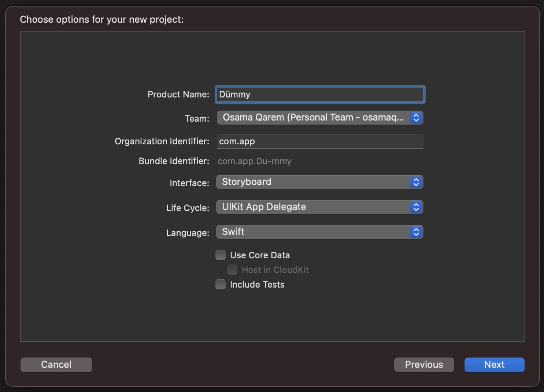Click the Organization Identifier field

(319, 141)
